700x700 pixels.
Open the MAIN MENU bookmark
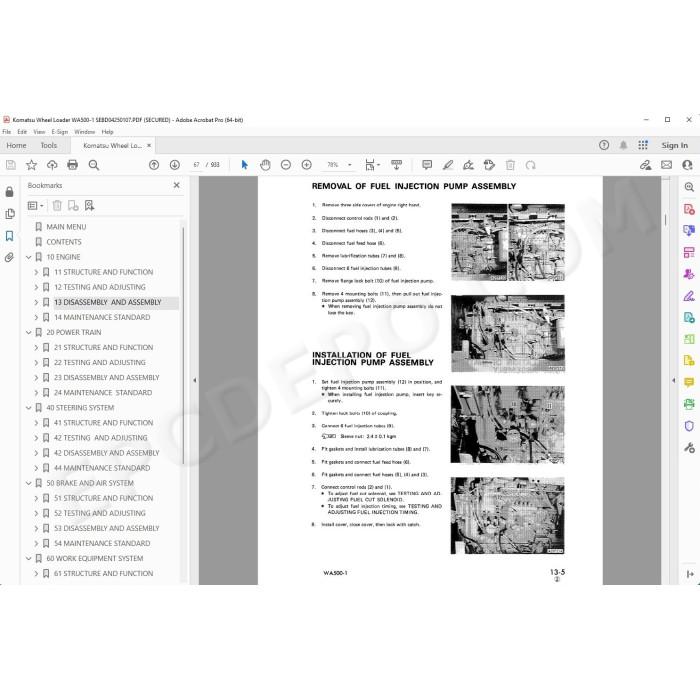point(66,227)
